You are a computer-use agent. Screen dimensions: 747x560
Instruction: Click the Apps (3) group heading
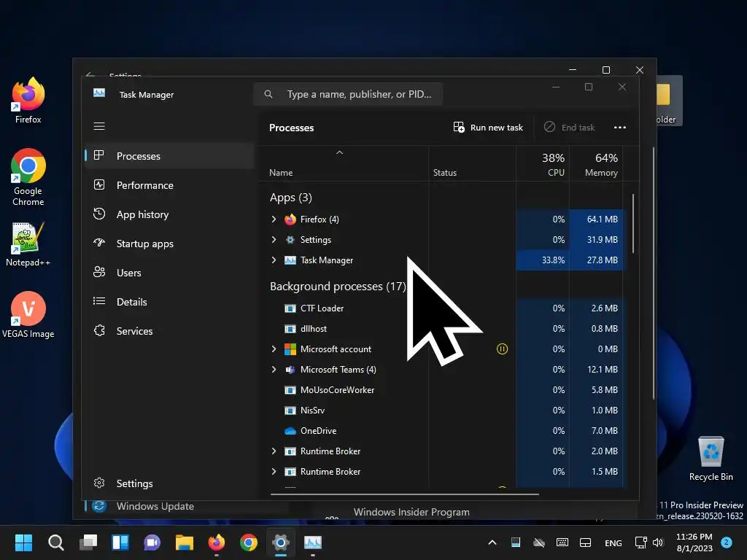coord(290,197)
